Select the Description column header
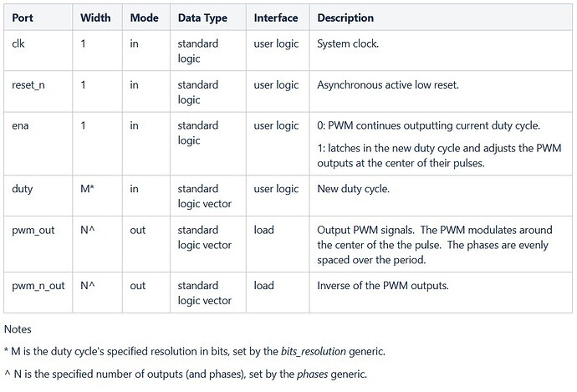The width and height of the screenshot is (577, 392). (x=345, y=17)
